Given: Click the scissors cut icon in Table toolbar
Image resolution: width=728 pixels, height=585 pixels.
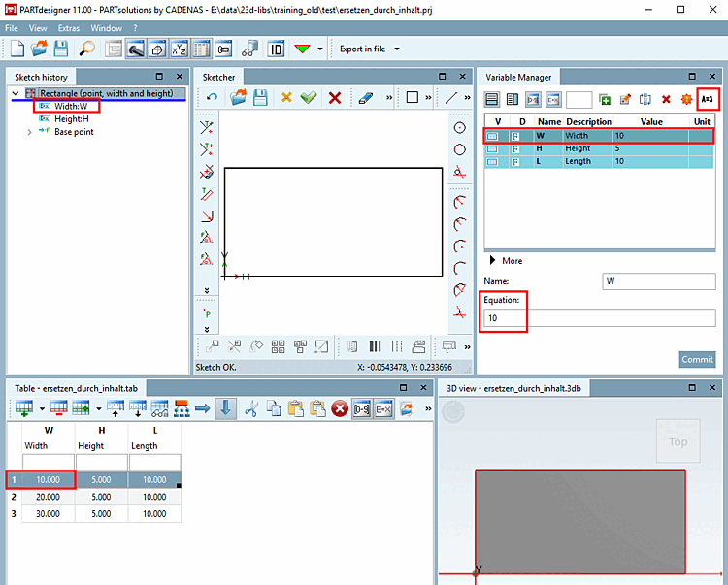Looking at the screenshot, I should pyautogui.click(x=251, y=408).
